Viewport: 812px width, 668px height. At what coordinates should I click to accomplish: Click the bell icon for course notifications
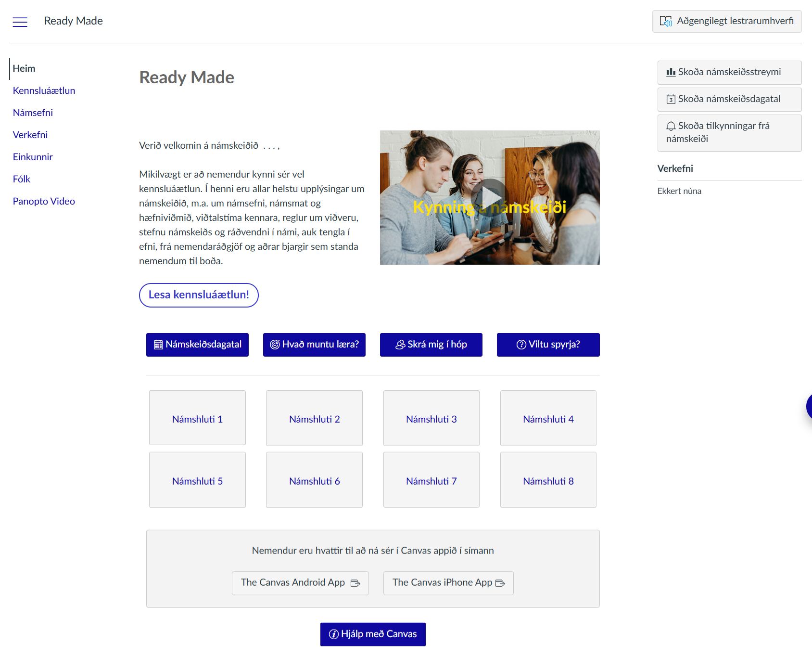(671, 126)
